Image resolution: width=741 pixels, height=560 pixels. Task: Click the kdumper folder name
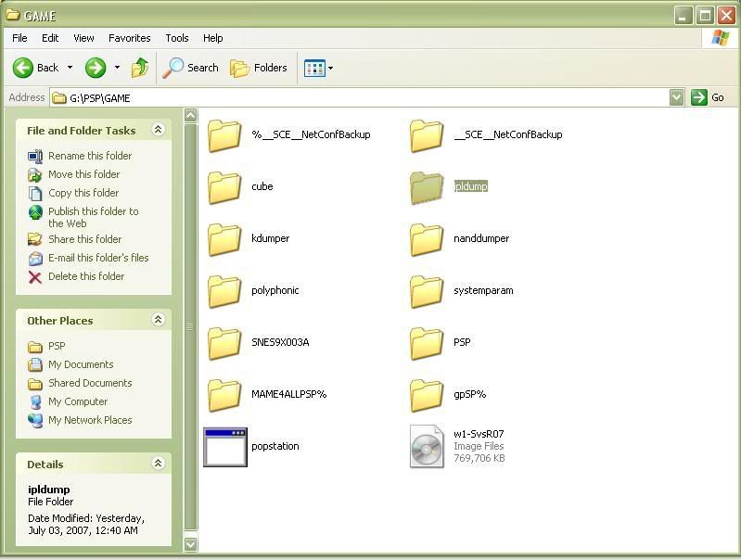[x=270, y=238]
